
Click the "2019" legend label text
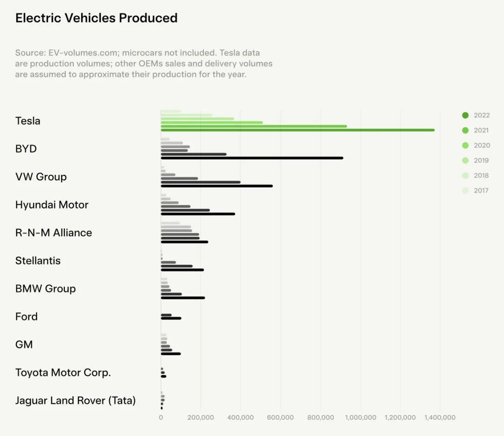tap(481, 160)
